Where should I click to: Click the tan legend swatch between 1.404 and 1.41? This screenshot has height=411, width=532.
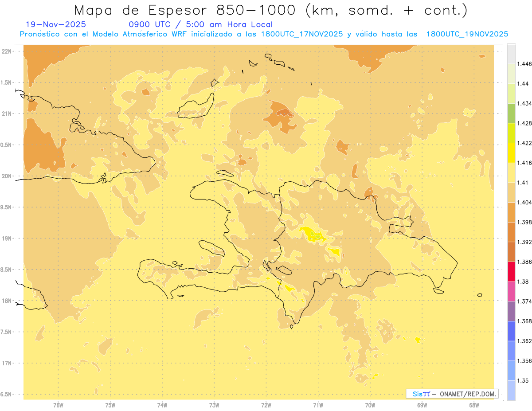click(511, 192)
